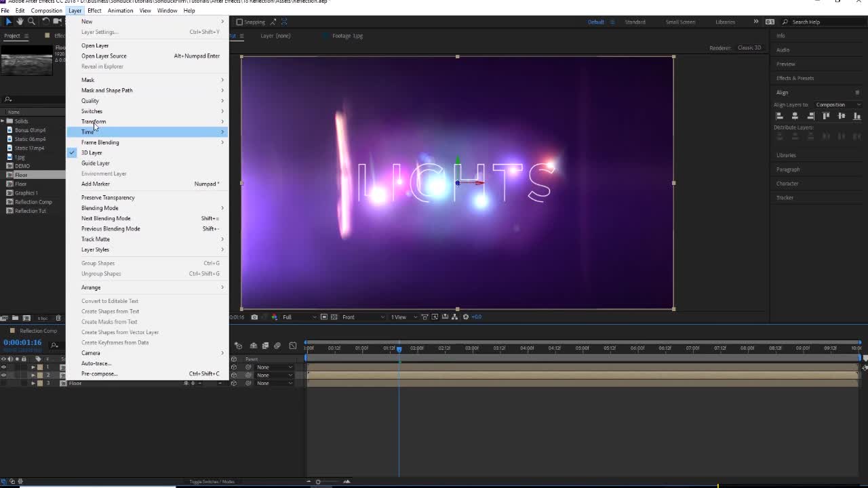Select the Hand tool
868x488 pixels.
(x=20, y=22)
